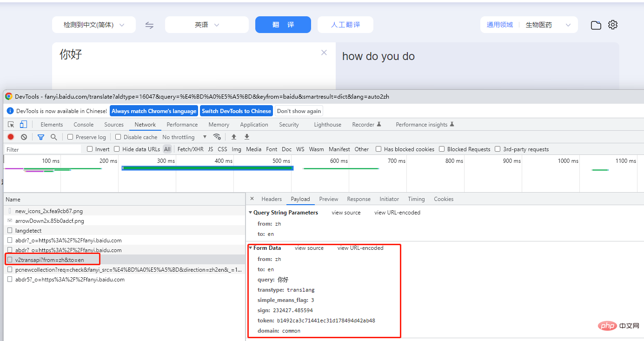Click the inspect element picker icon

tap(11, 124)
